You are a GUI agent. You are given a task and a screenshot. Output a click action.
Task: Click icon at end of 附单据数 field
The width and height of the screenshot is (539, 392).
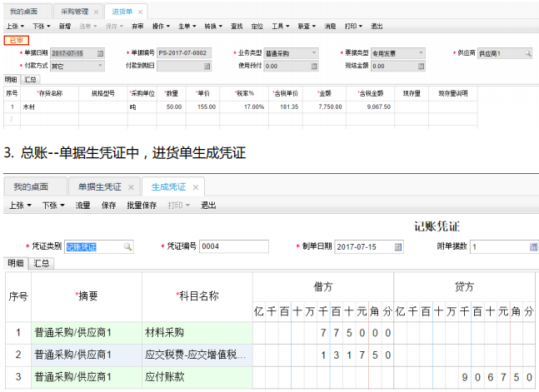(530, 247)
